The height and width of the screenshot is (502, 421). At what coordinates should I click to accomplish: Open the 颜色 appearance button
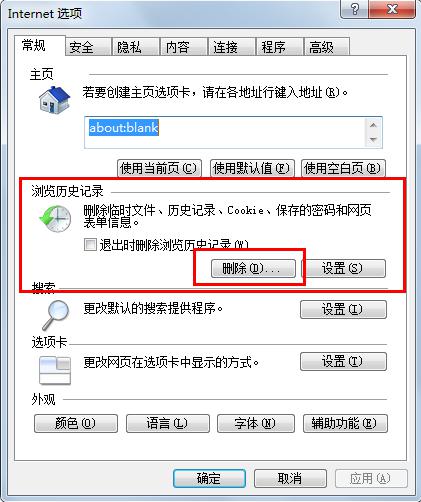tap(76, 423)
